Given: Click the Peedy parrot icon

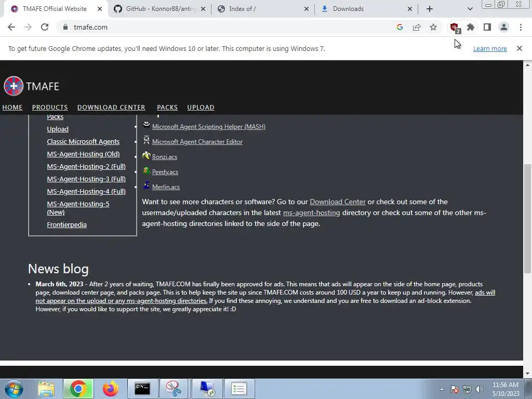Looking at the screenshot, I should 146,170.
